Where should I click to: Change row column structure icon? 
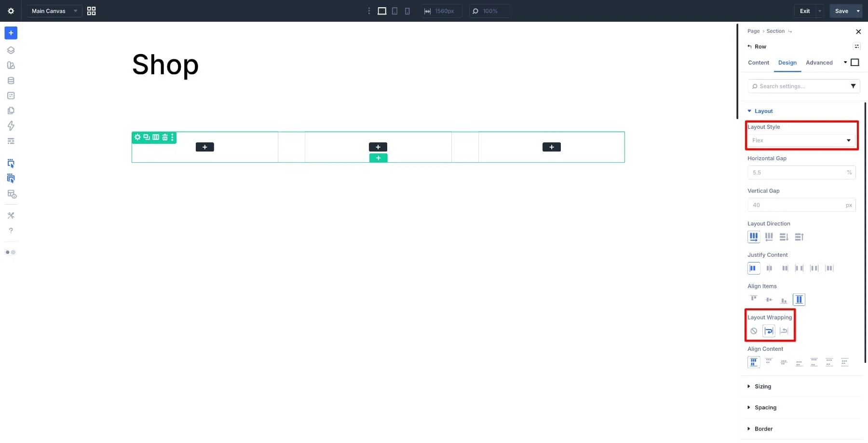click(156, 137)
